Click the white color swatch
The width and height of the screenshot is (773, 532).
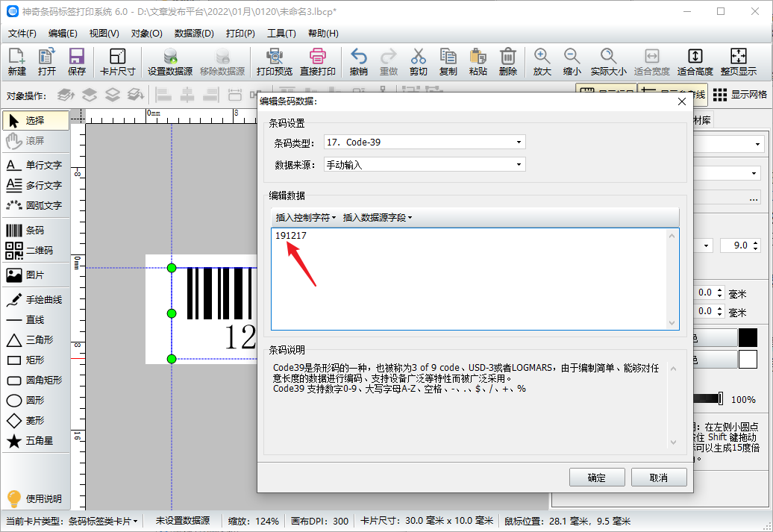(748, 360)
